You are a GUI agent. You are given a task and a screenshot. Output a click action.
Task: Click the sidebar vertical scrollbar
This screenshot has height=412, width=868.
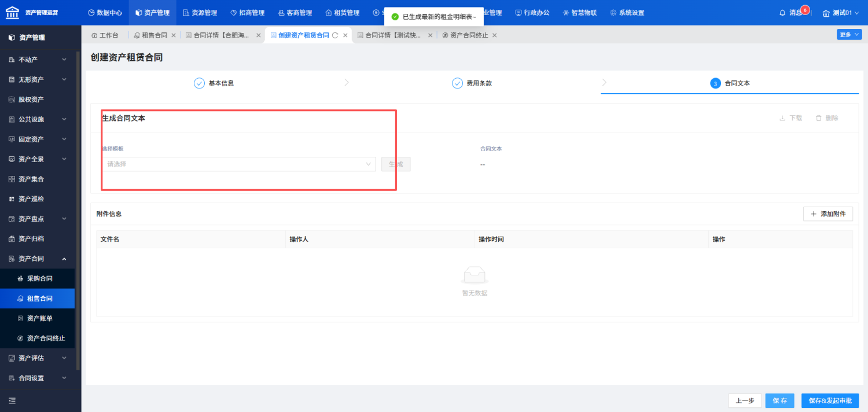coord(78,211)
